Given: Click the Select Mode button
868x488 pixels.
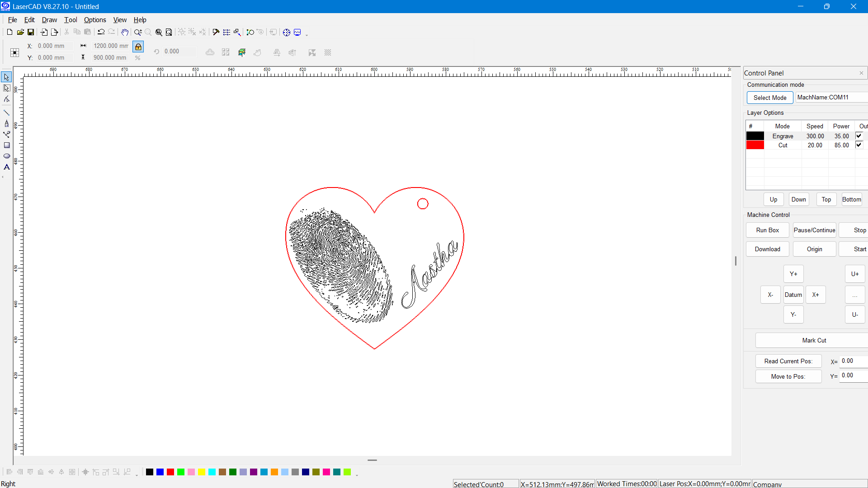Looking at the screenshot, I should click(x=770, y=98).
